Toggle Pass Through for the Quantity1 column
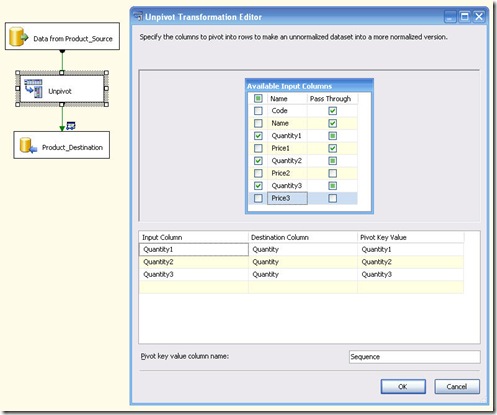The height and width of the screenshot is (415, 497). [332, 136]
